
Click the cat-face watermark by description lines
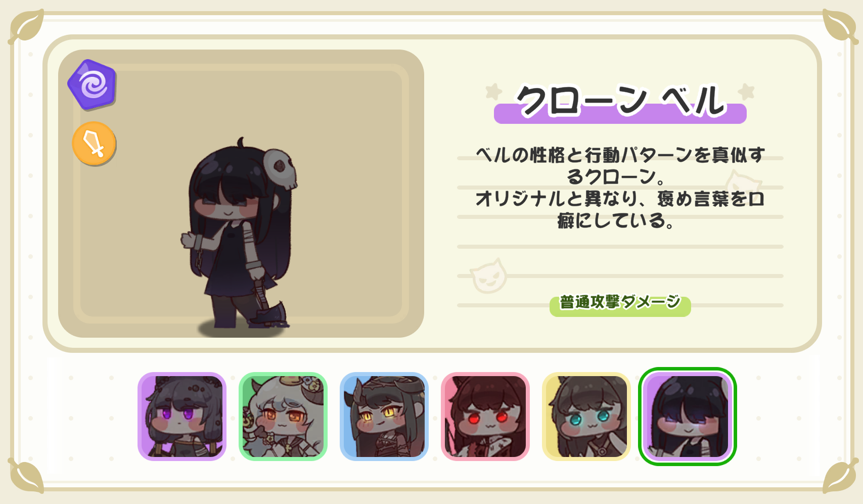coord(488,276)
